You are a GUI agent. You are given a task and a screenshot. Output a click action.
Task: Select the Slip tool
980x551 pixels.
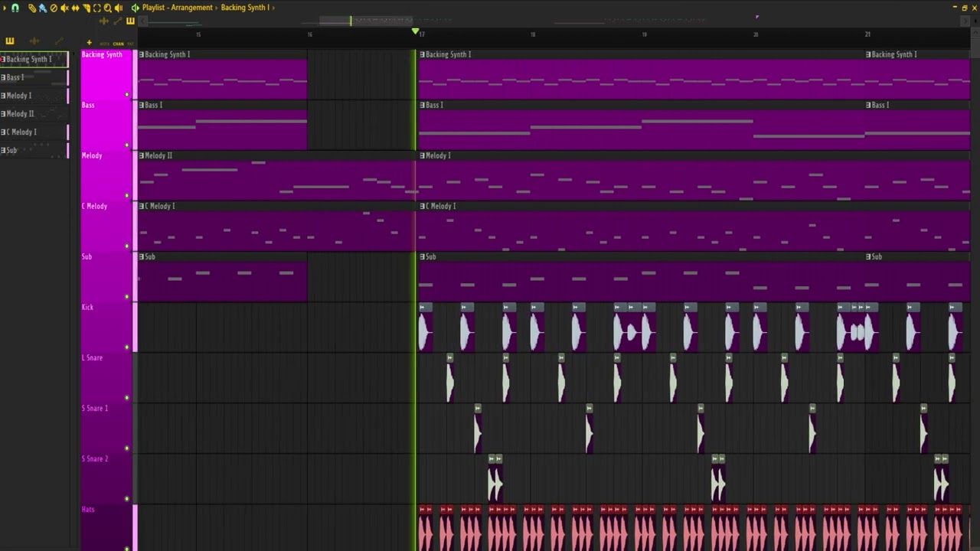75,8
